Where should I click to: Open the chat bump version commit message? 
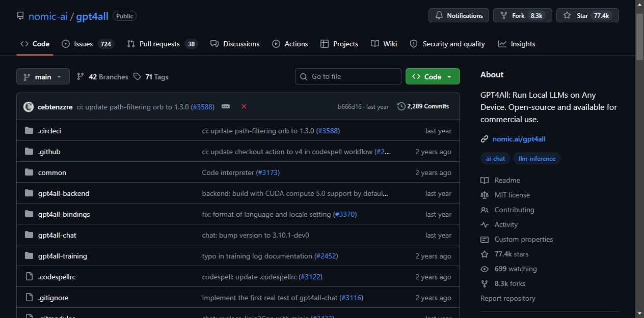pos(256,235)
